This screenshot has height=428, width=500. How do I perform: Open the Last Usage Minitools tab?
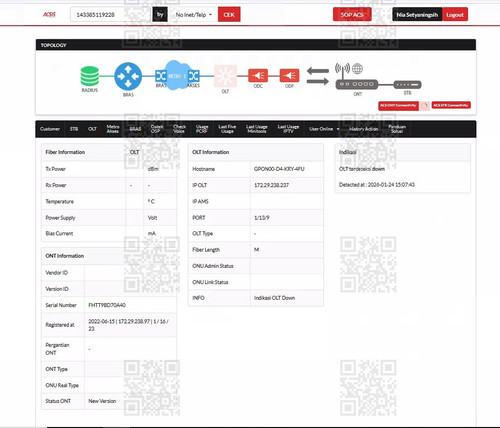pos(257,129)
